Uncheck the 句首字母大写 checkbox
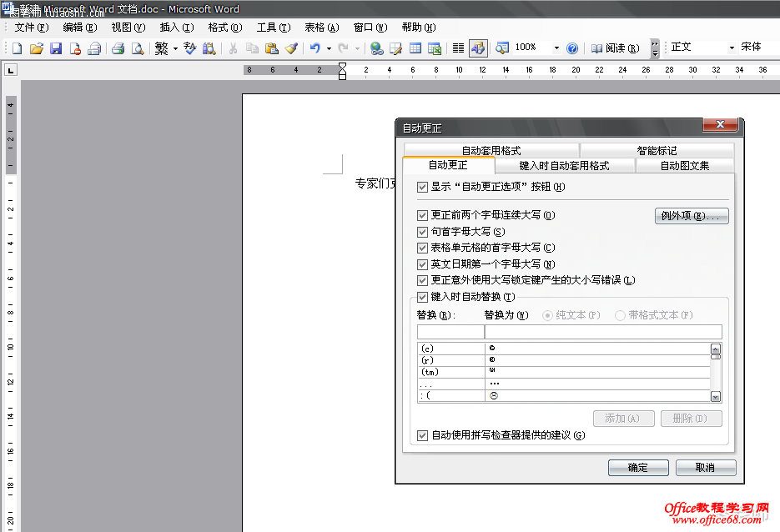780x532 pixels. pos(422,232)
